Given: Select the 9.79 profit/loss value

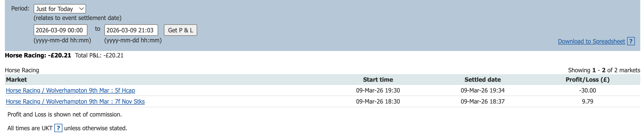Looking at the screenshot, I should tap(588, 101).
